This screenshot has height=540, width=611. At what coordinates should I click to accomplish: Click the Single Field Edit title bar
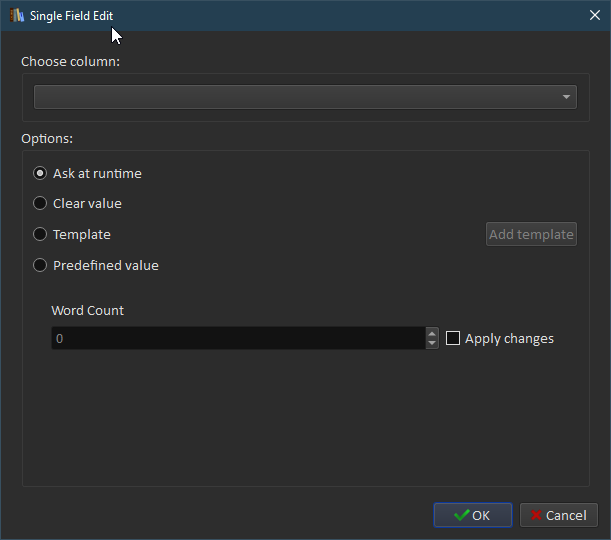click(x=300, y=15)
